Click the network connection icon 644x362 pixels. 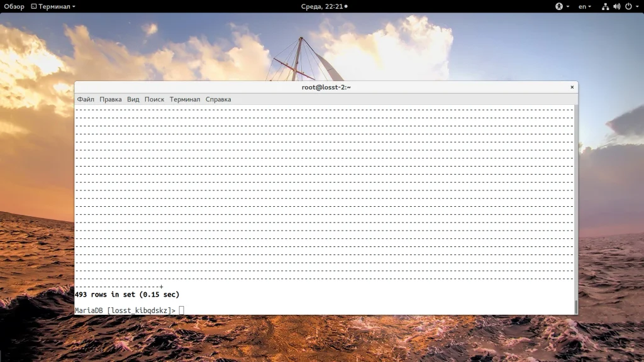click(x=605, y=6)
